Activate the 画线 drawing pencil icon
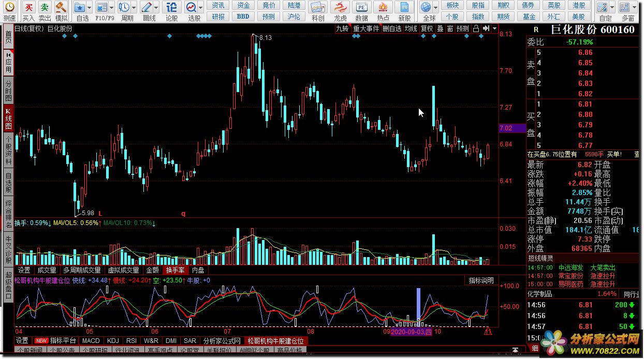 point(147,7)
